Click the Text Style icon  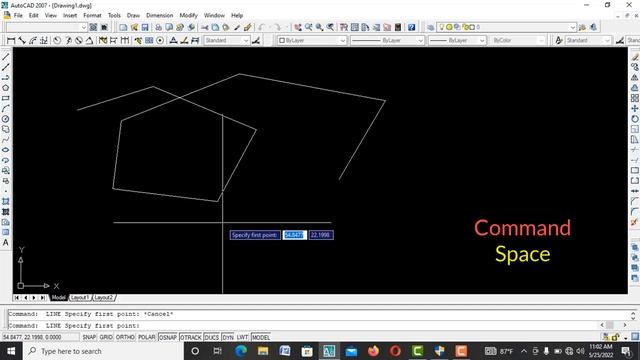point(559,40)
